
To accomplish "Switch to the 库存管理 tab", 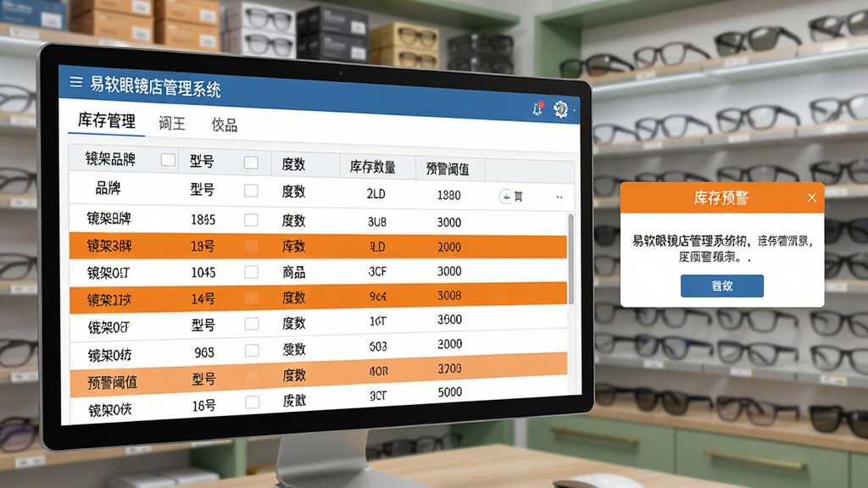I will [x=106, y=120].
